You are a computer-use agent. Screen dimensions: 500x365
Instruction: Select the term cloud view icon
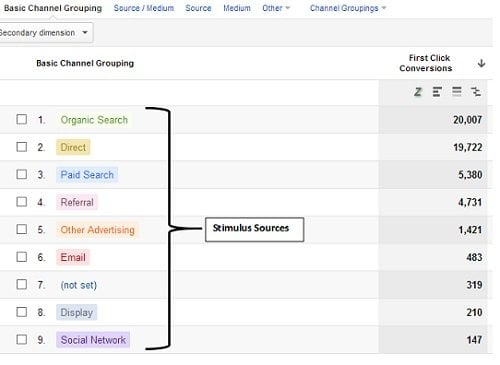tap(418, 91)
